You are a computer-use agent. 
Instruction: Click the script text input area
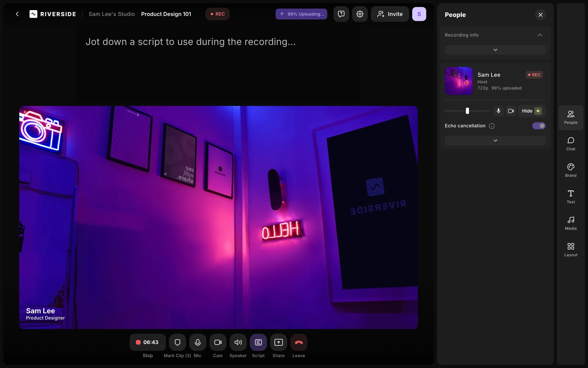point(190,42)
